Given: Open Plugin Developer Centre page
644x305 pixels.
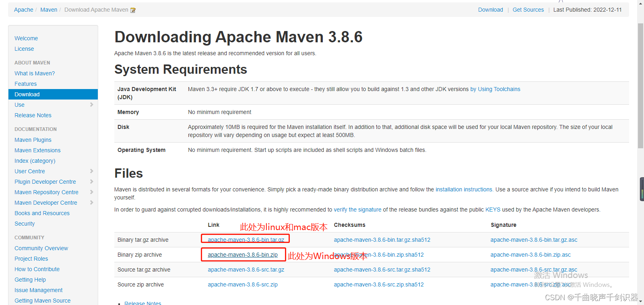Looking at the screenshot, I should (x=45, y=182).
